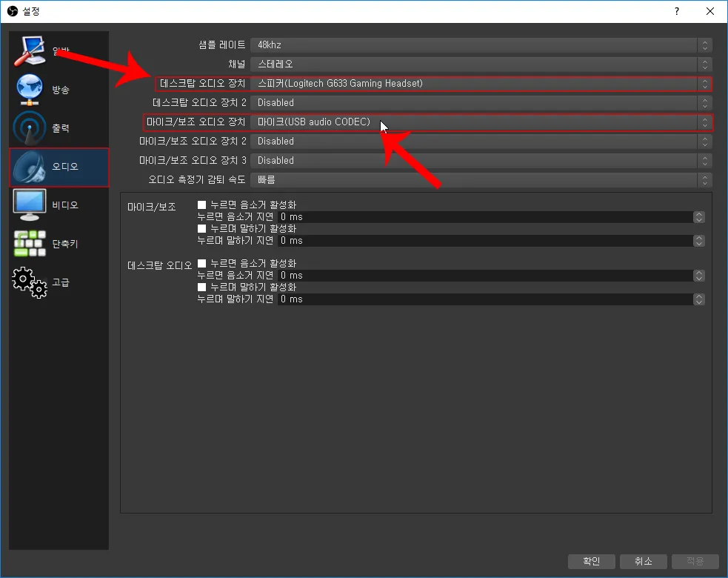Image resolution: width=728 pixels, height=578 pixels.
Task: Enable 마이크/보조 누르면 음소거 활성화 checkbox
Action: tap(201, 205)
